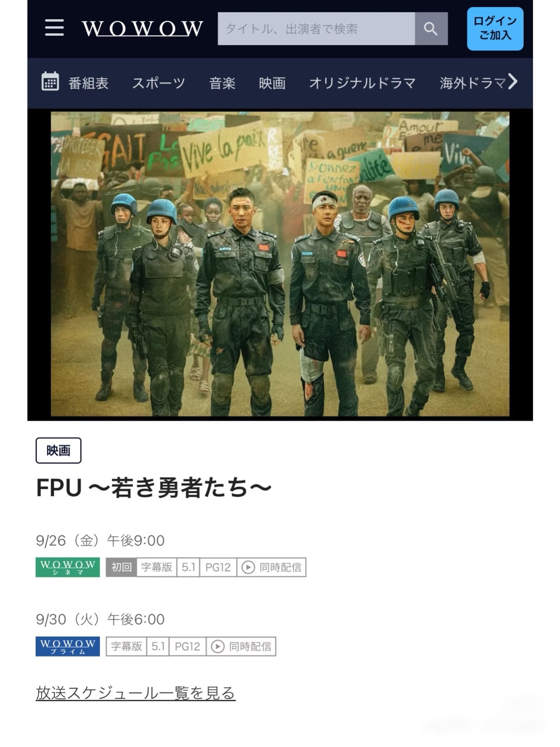Click the 映画 genre tag
Screen dimensions: 560x747
click(58, 451)
